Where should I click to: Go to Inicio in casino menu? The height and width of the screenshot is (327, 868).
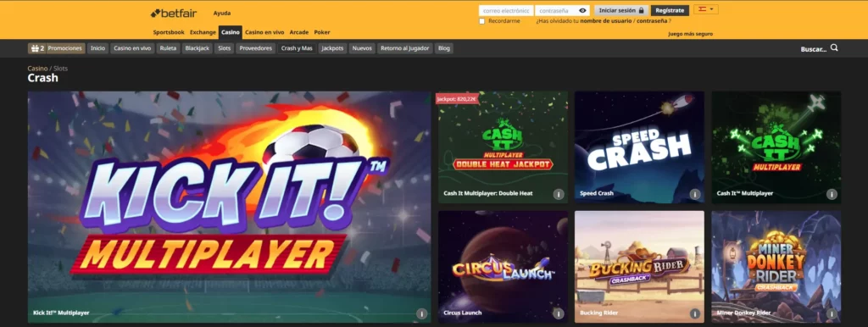coord(98,48)
